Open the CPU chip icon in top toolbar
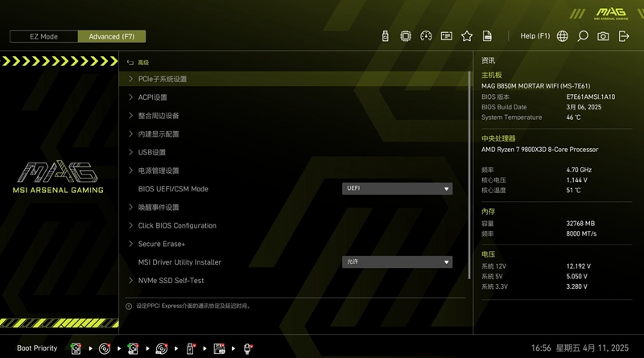The height and width of the screenshot is (358, 644). [x=406, y=36]
